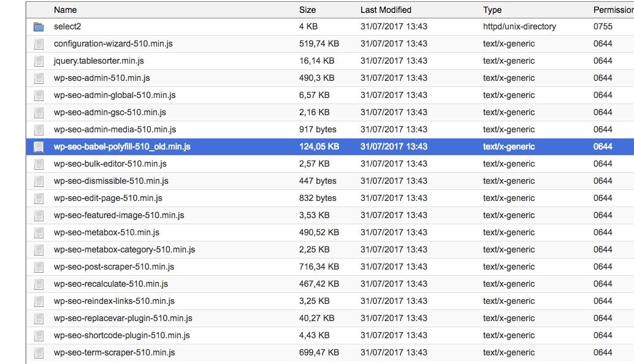This screenshot has width=634, height=364.
Task: Select wp-seo-bulk-editor-510.min.js file name
Action: pyautogui.click(x=110, y=164)
